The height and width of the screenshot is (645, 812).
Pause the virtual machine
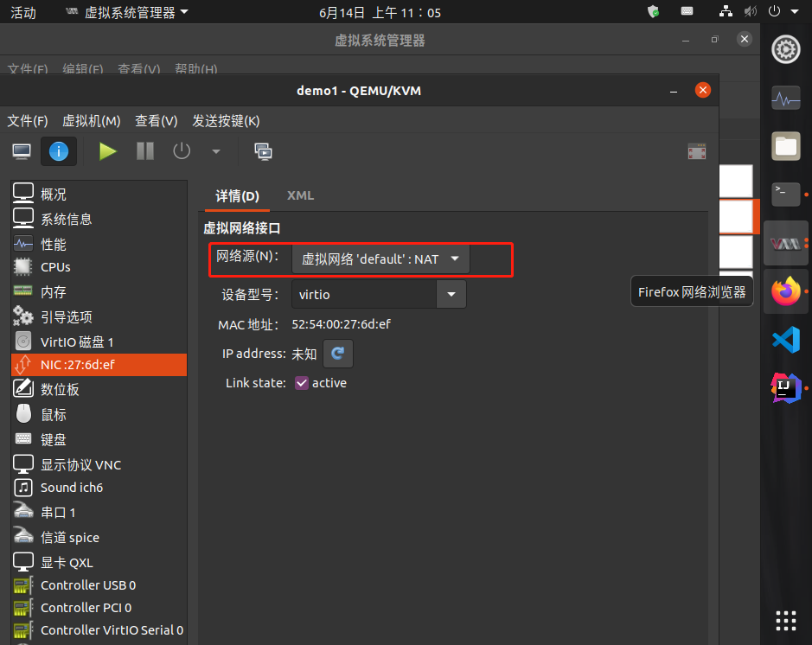coord(145,151)
